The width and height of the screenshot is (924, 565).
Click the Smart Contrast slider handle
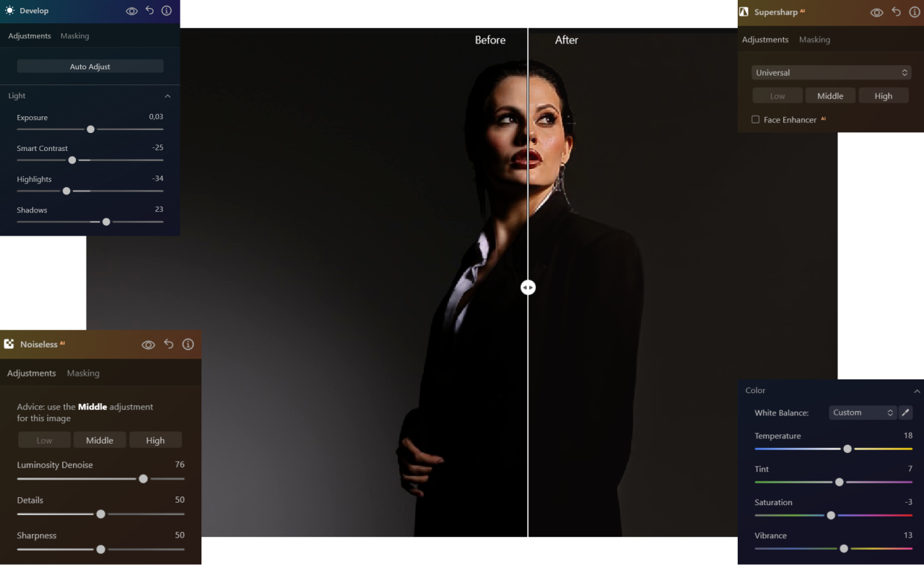pyautogui.click(x=72, y=160)
